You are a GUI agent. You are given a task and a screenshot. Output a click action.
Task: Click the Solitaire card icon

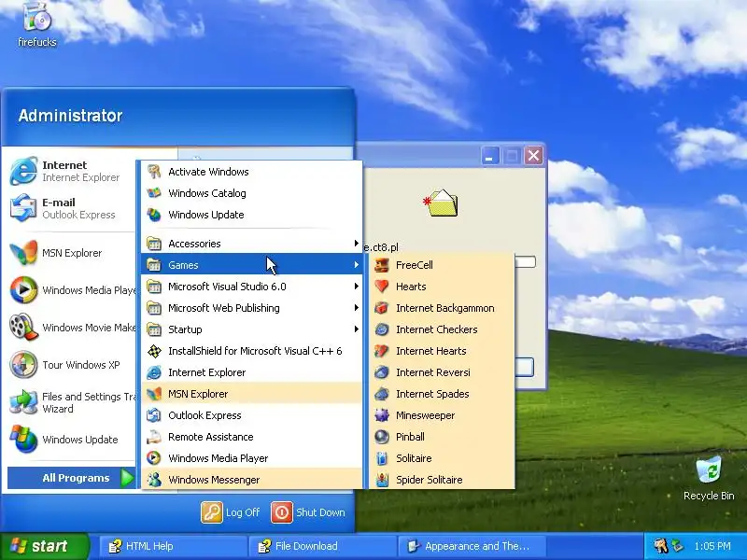(382, 458)
